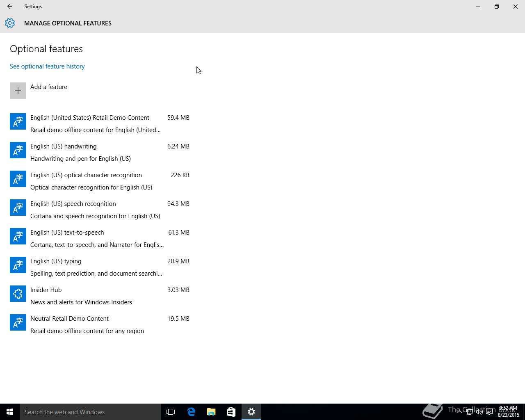Select English (United States) Retail Demo Content title

(90, 118)
